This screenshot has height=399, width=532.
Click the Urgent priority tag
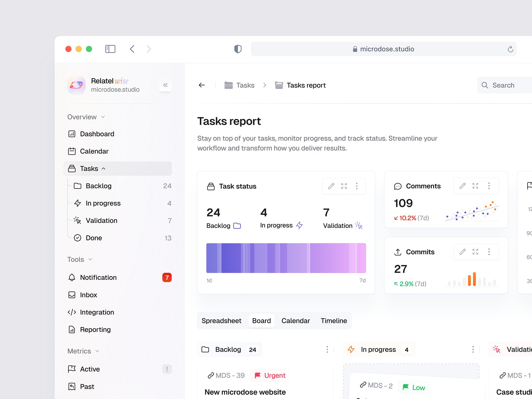click(270, 375)
